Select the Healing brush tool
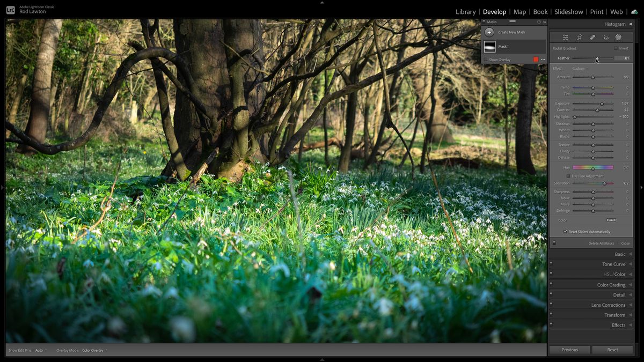The width and height of the screenshot is (644, 362). (x=593, y=37)
